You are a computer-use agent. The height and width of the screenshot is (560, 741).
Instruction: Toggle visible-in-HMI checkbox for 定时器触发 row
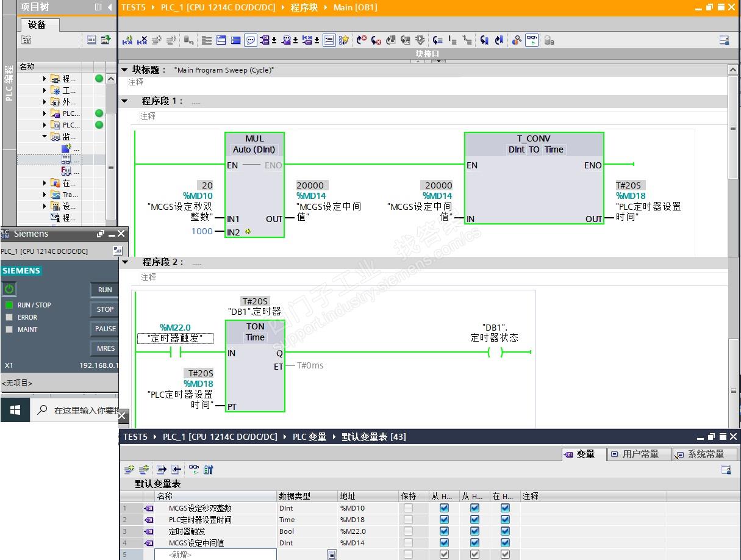pyautogui.click(x=505, y=531)
